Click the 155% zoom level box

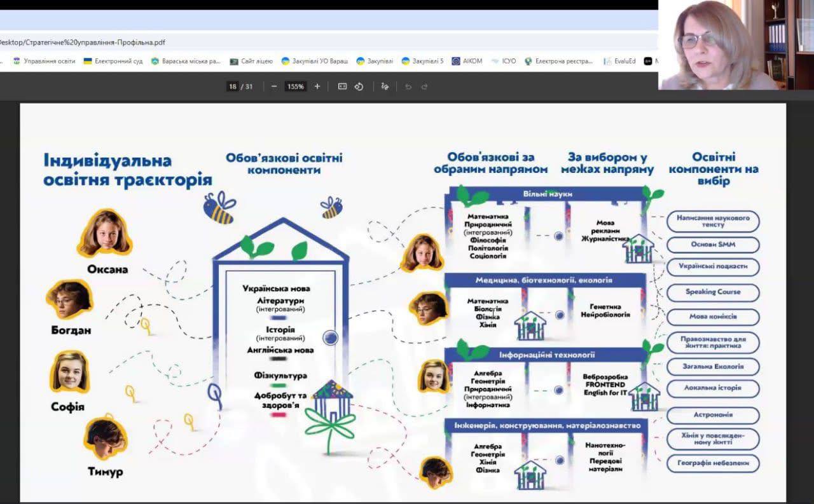click(x=295, y=86)
